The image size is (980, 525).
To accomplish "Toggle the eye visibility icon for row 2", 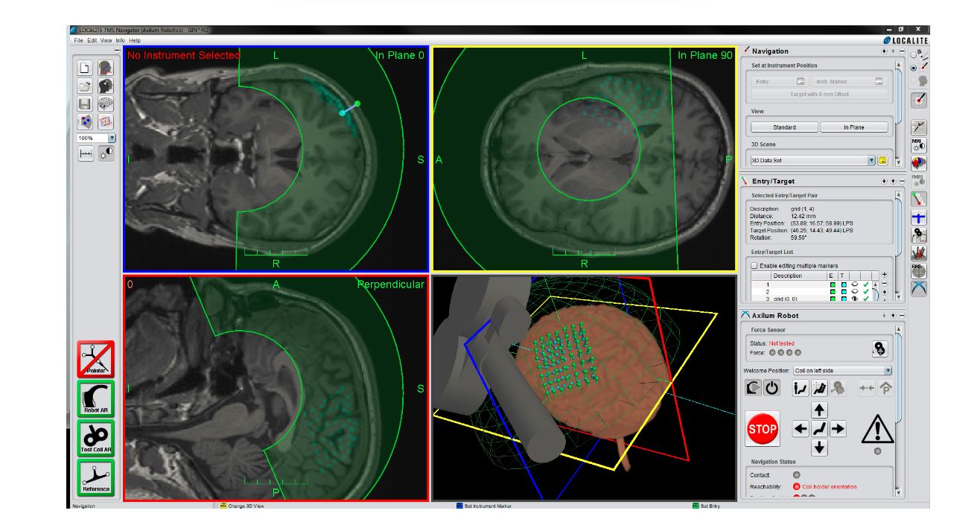I will coord(856,291).
